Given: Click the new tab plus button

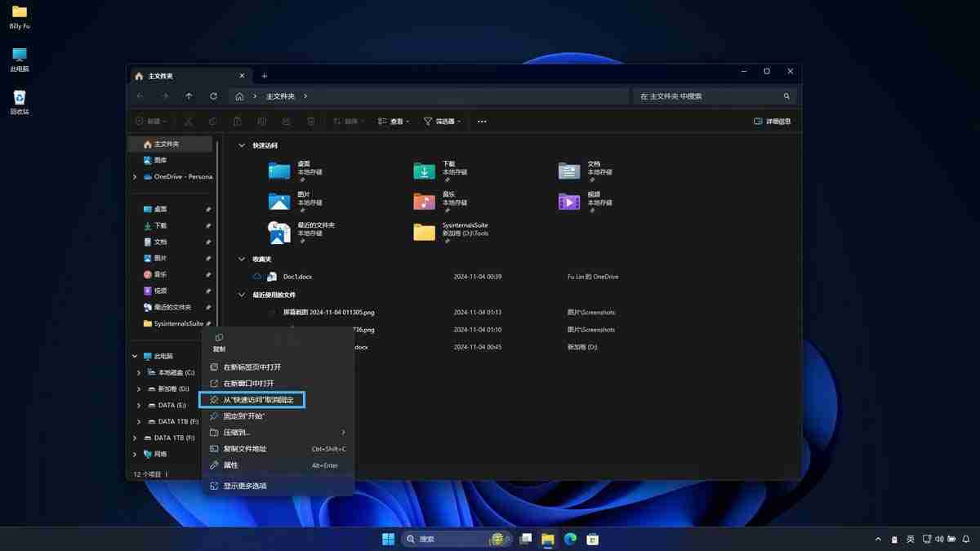Looking at the screenshot, I should click(263, 75).
